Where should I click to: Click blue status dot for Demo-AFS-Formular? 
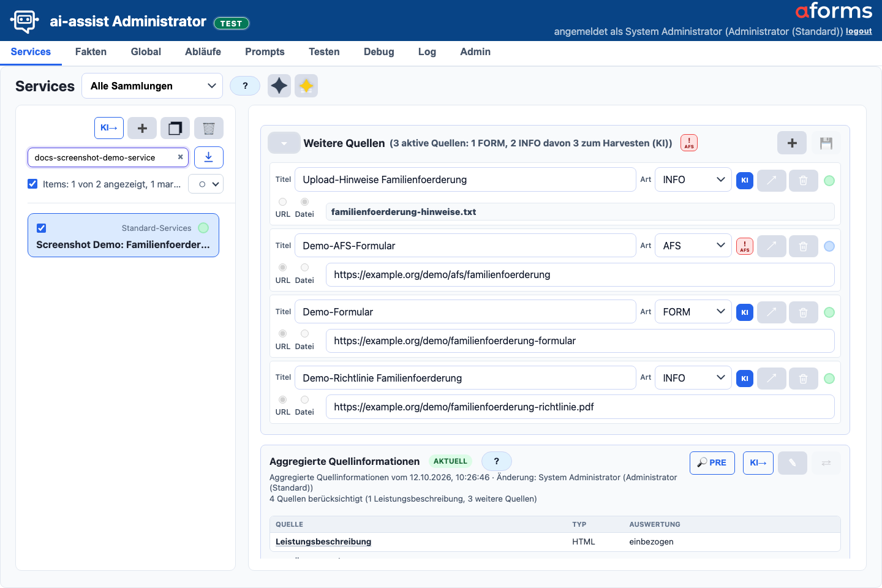tap(829, 246)
